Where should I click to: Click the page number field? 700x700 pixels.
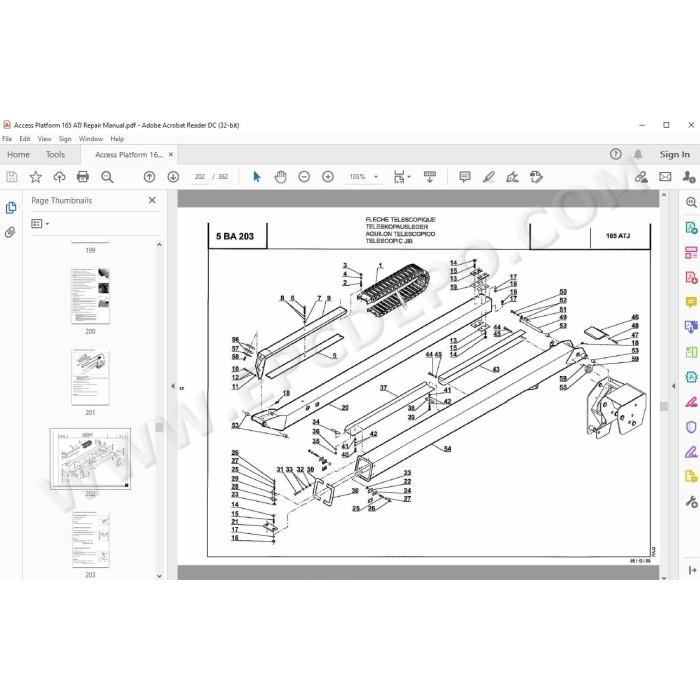pyautogui.click(x=200, y=177)
